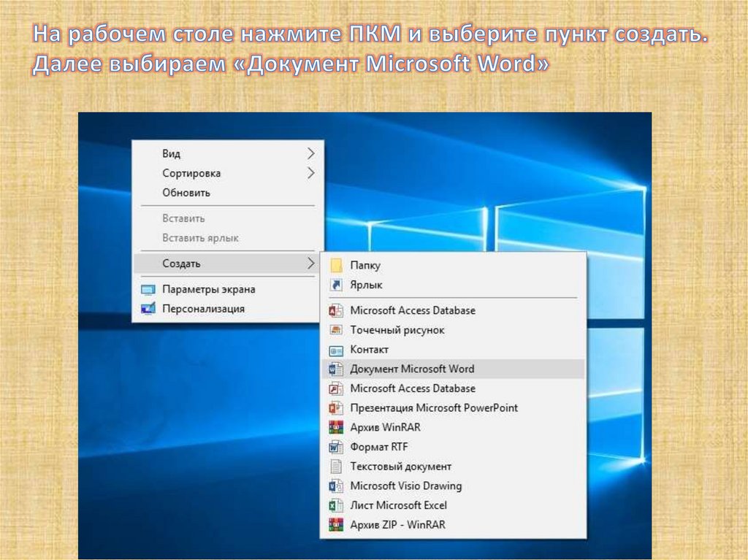Click the chevron next to Создать
This screenshot has width=748, height=560.
pos(311,263)
